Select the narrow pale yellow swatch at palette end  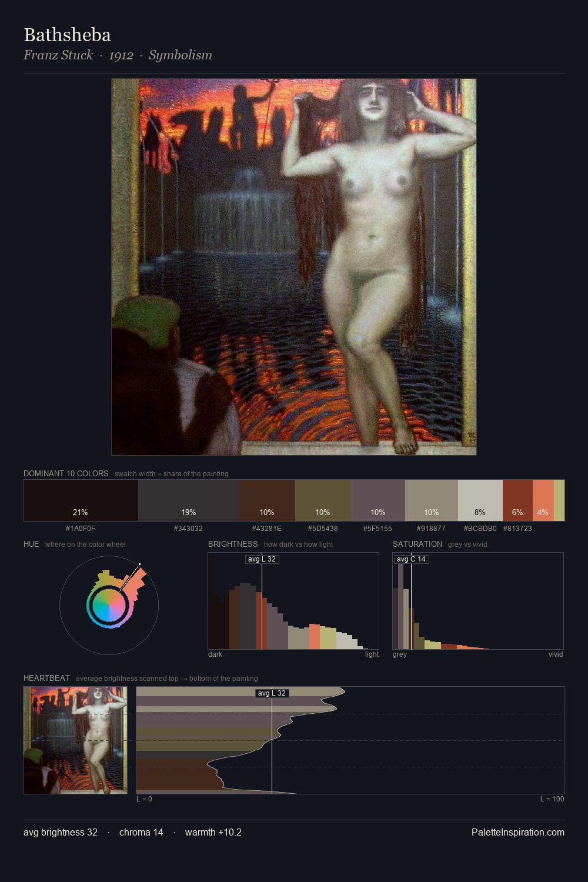click(559, 500)
